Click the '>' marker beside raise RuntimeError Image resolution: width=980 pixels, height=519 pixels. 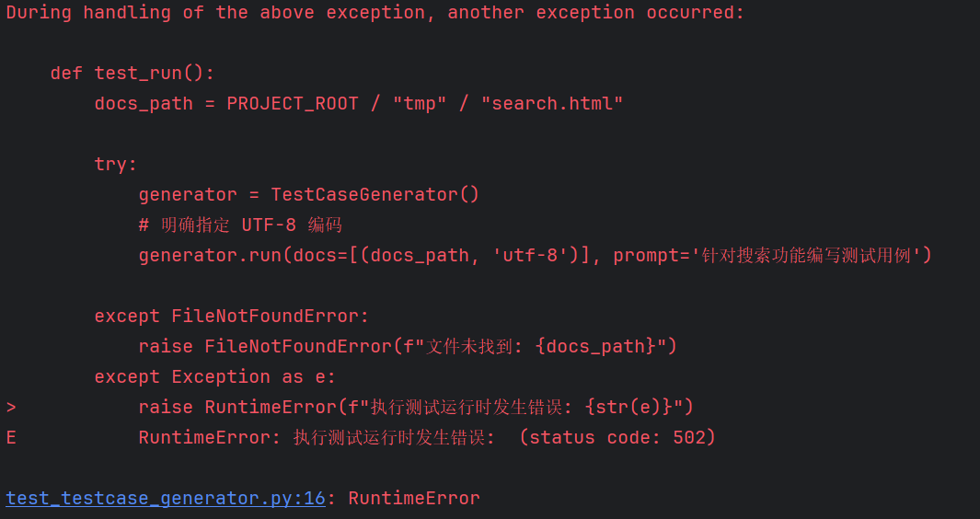coord(11,407)
